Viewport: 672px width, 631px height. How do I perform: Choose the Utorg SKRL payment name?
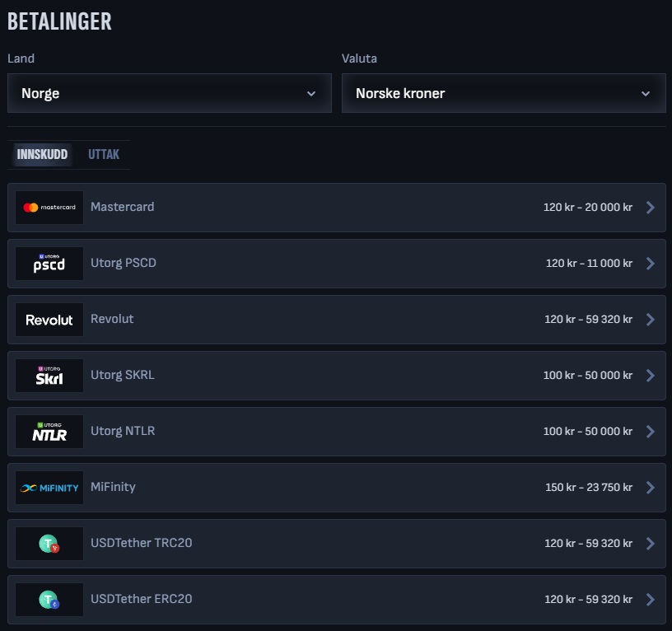coord(123,375)
